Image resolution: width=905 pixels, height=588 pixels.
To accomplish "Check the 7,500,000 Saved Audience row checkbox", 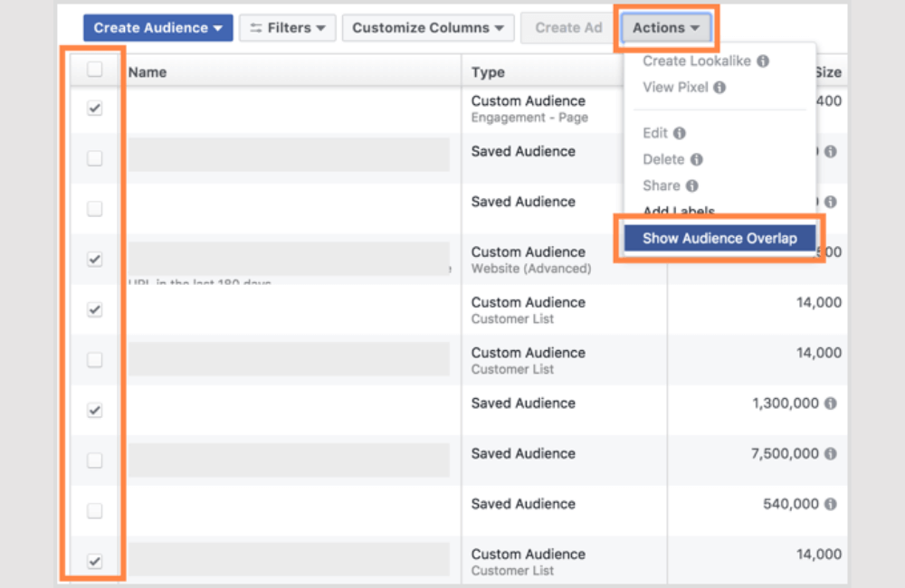I will 94,460.
